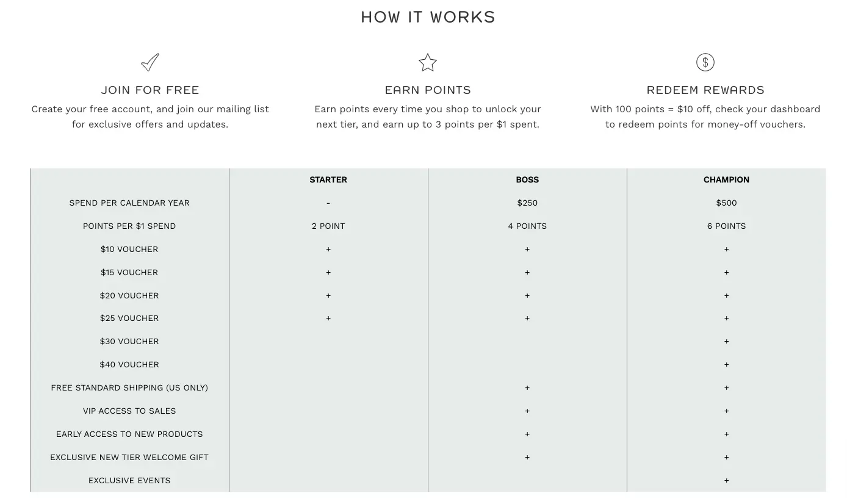The image size is (847, 504).
Task: Click the Earn Points heading
Action: point(428,90)
